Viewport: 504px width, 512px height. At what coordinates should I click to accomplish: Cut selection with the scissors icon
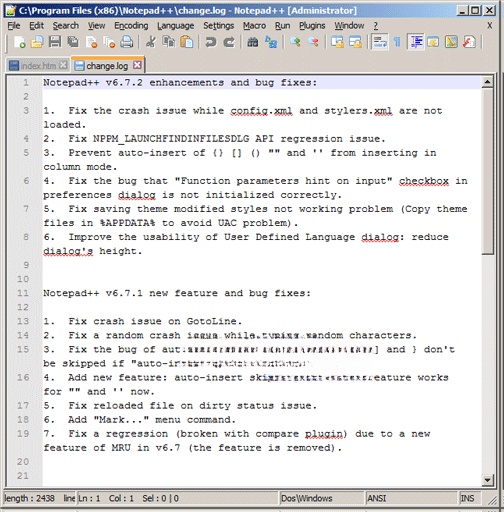click(151, 42)
